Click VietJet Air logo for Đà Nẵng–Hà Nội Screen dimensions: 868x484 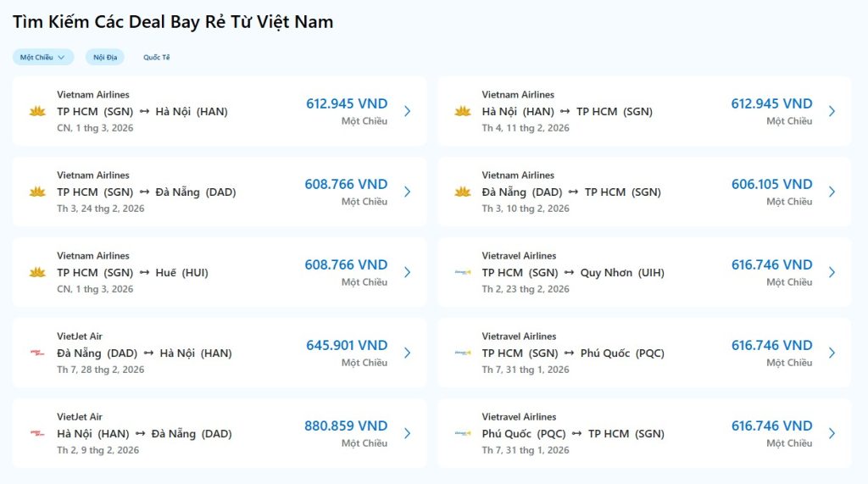(x=37, y=353)
